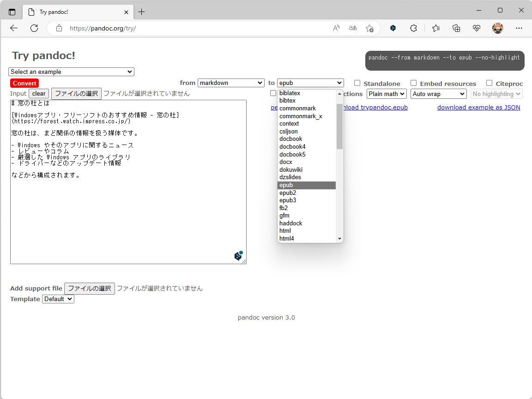
Task: Enable the Citeproc checkbox
Action: click(489, 83)
